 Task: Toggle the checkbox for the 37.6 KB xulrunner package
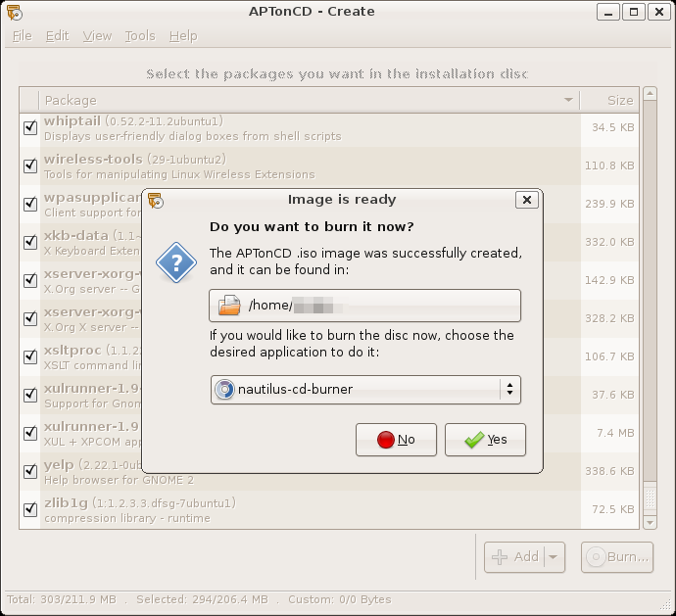[x=30, y=395]
